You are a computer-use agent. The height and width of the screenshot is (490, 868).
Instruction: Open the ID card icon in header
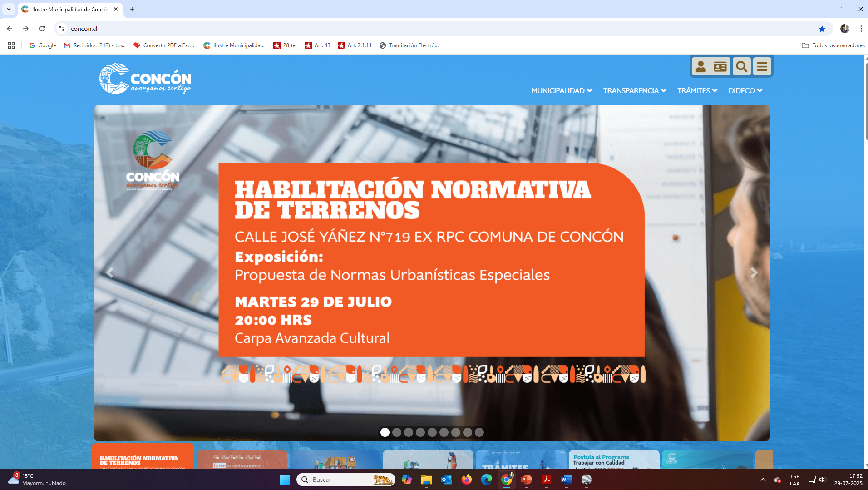720,67
